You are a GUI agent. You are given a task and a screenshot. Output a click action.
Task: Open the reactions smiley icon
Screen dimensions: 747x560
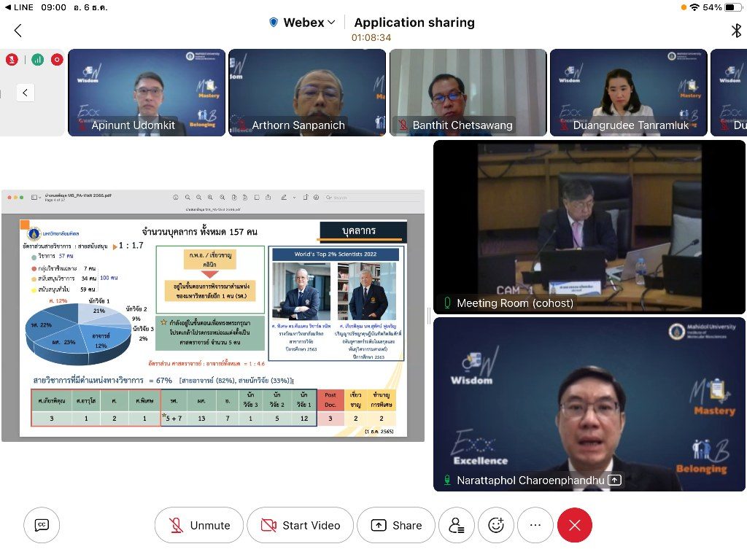[496, 525]
